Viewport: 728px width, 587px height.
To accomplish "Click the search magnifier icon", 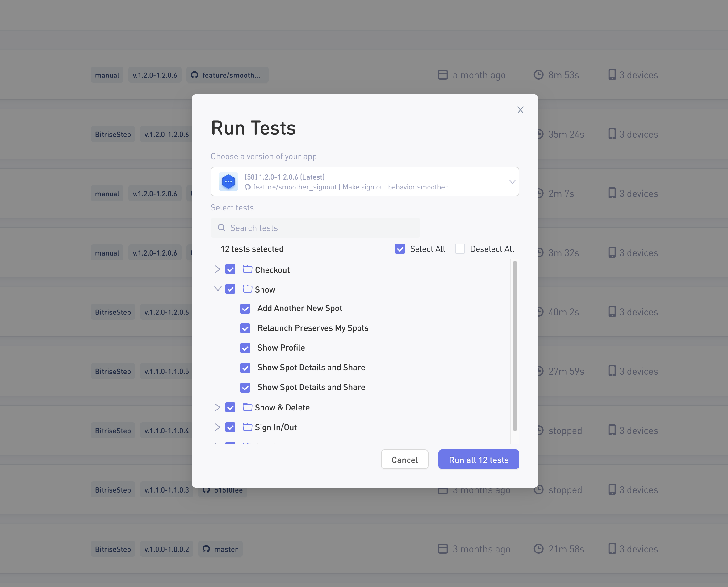I will (x=221, y=227).
